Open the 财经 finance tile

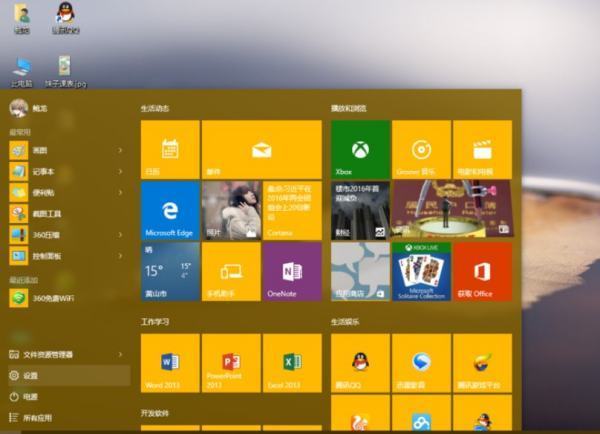pyautogui.click(x=360, y=210)
